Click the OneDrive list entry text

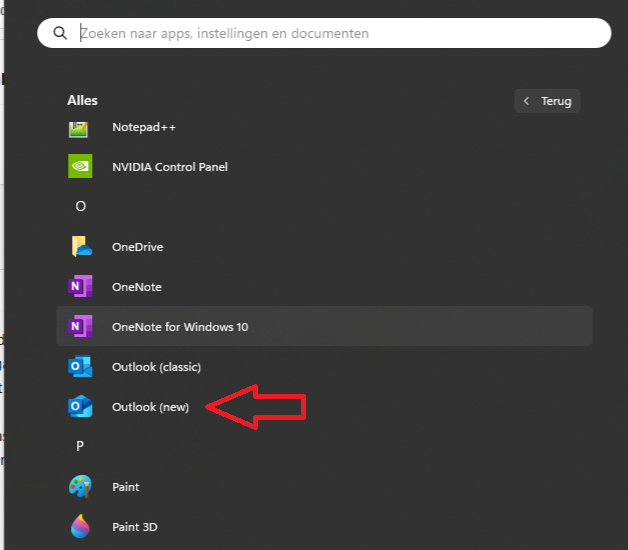[x=138, y=247]
